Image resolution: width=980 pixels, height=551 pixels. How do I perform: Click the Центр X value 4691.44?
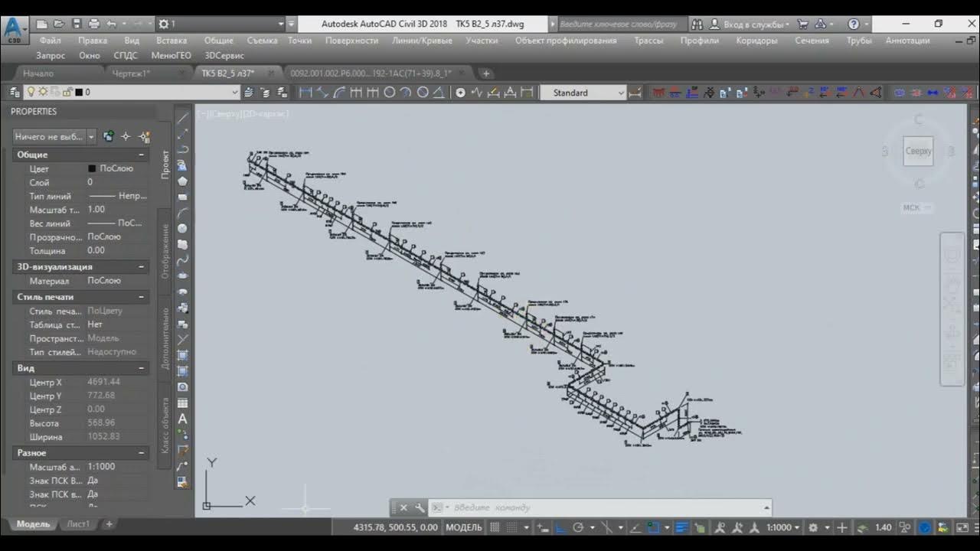104,382
